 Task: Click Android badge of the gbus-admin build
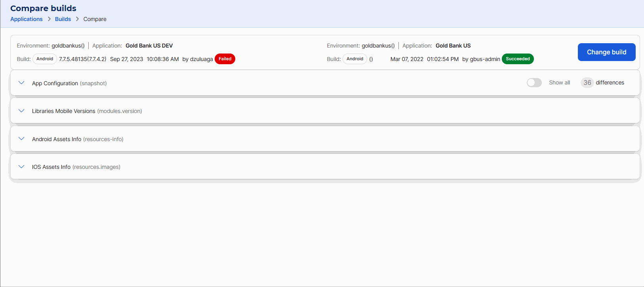point(354,59)
